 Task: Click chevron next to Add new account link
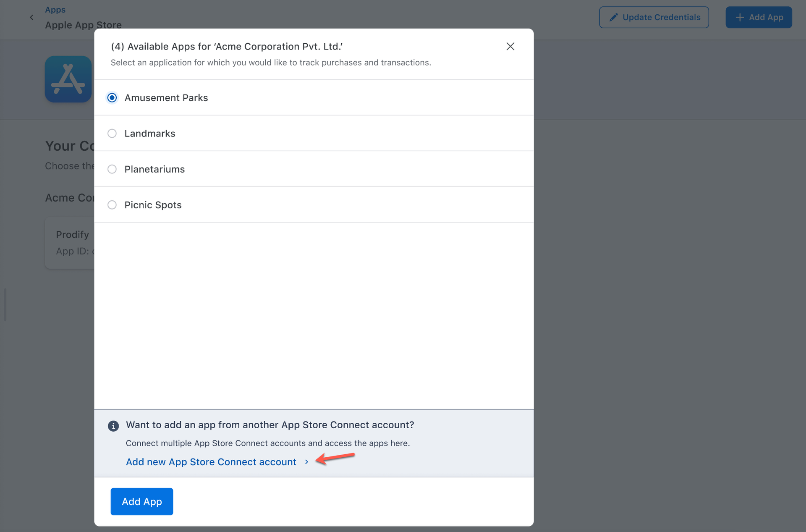[306, 462]
